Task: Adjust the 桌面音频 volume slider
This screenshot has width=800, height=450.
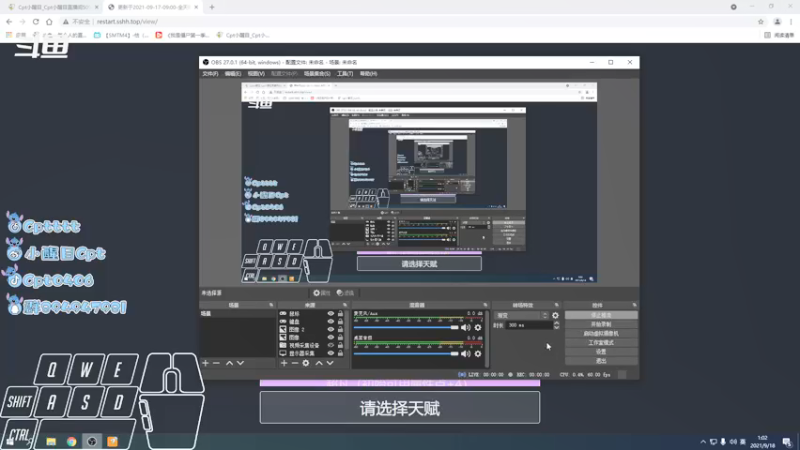Action: tap(406, 354)
